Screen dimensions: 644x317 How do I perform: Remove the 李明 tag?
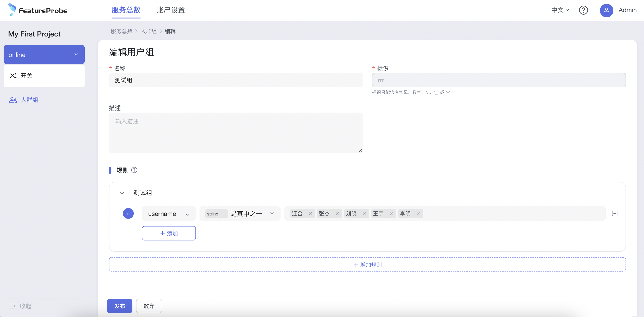(x=419, y=213)
